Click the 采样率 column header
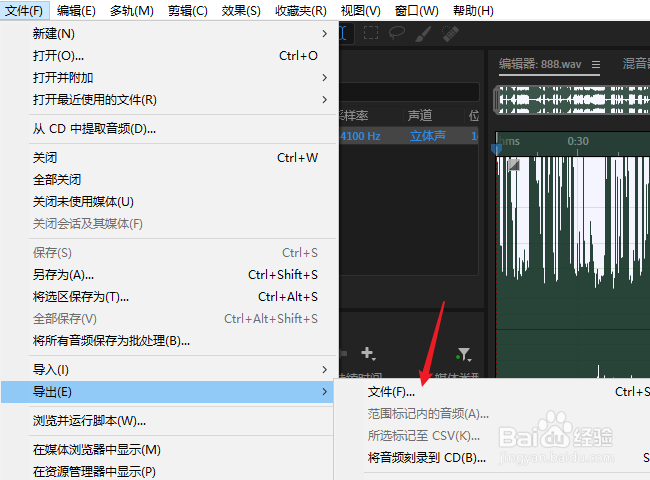The height and width of the screenshot is (480, 650). click(354, 116)
